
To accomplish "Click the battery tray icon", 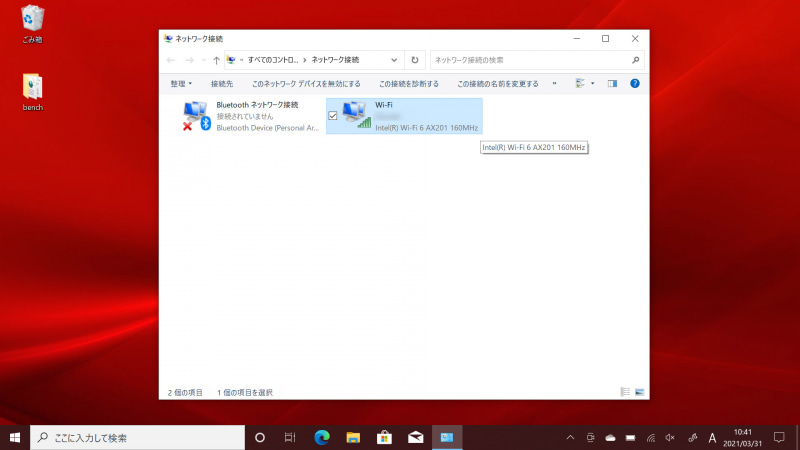I will 631,438.
